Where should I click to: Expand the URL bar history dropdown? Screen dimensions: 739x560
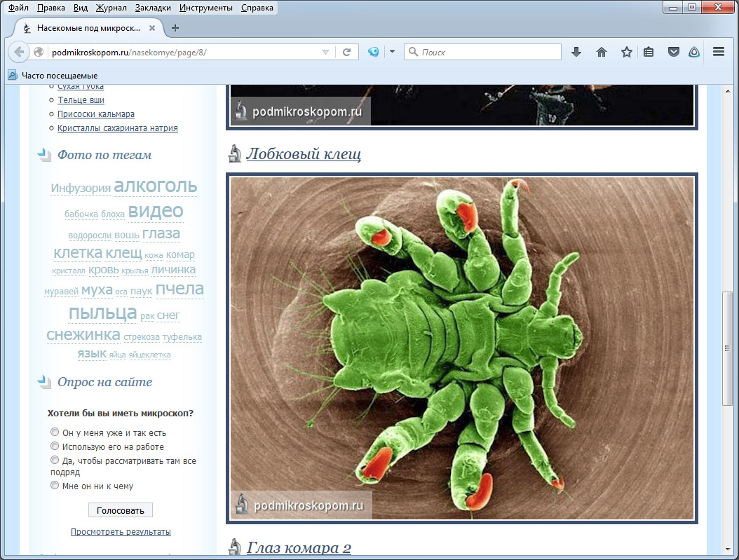[325, 52]
